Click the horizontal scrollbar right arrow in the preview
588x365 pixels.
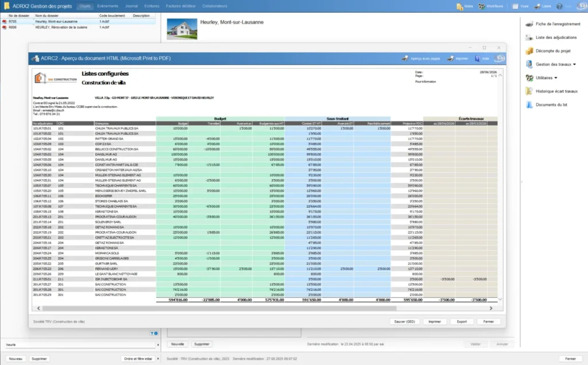click(491, 308)
